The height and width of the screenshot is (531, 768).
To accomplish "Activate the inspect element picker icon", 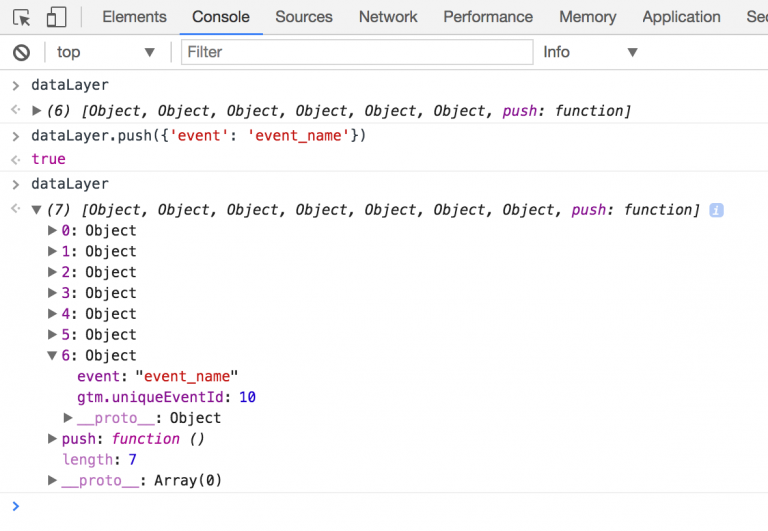I will [x=21, y=17].
